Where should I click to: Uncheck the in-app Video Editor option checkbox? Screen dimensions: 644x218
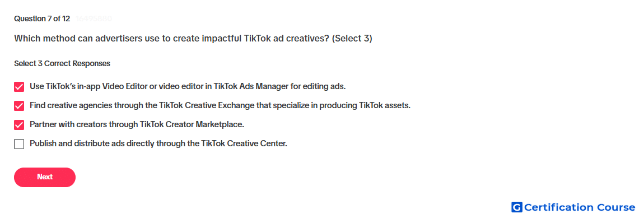[x=19, y=87]
